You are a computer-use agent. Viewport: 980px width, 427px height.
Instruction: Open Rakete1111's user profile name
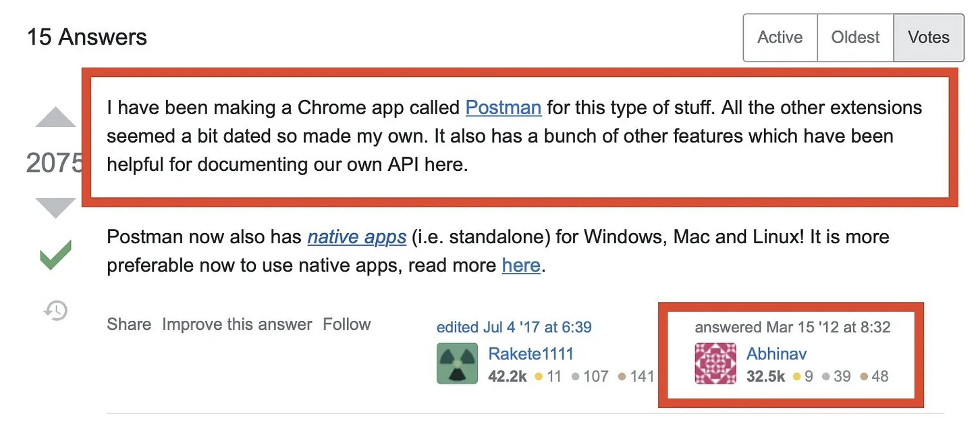(x=530, y=353)
